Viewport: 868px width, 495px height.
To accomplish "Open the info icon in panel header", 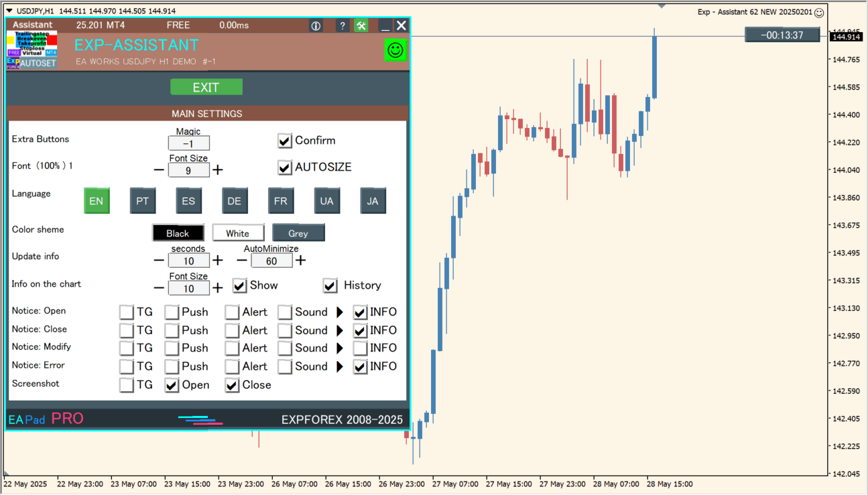I will click(x=316, y=25).
